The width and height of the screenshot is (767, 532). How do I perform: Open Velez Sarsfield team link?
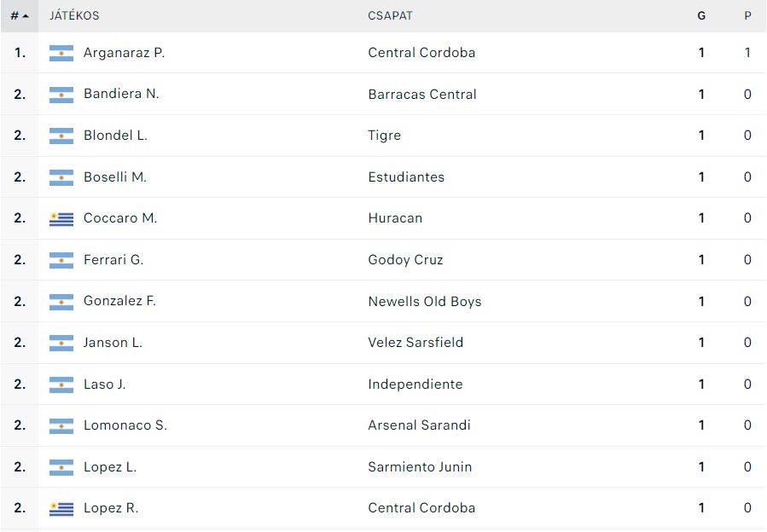415,343
